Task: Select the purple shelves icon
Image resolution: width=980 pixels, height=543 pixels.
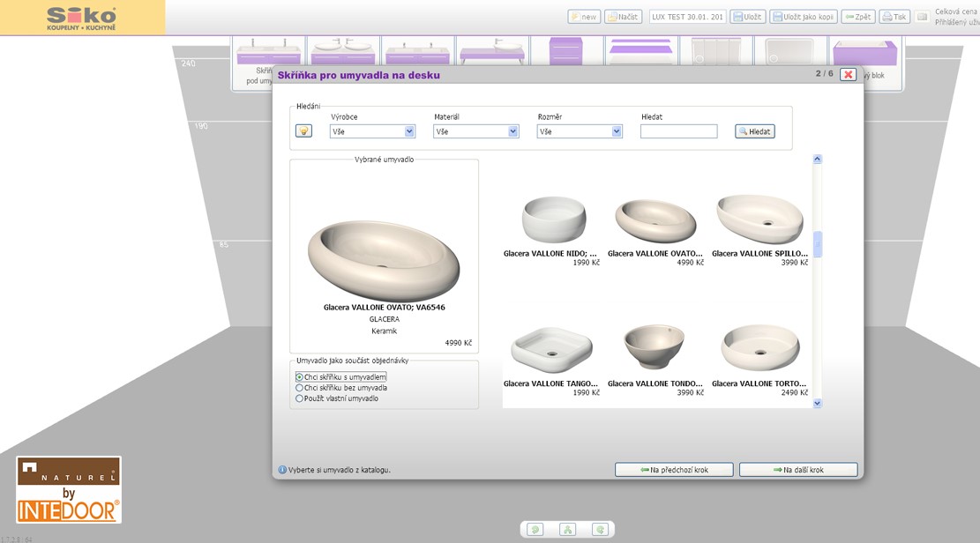Action: pos(640,51)
